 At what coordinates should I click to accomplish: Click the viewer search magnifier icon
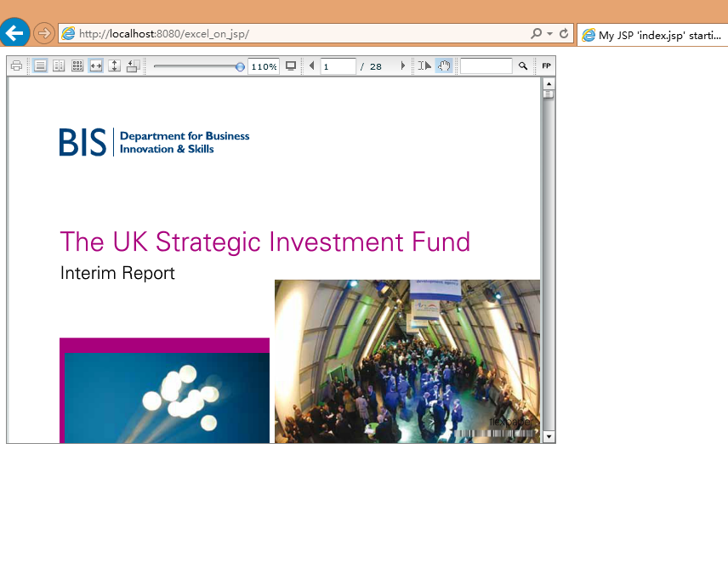pos(523,66)
